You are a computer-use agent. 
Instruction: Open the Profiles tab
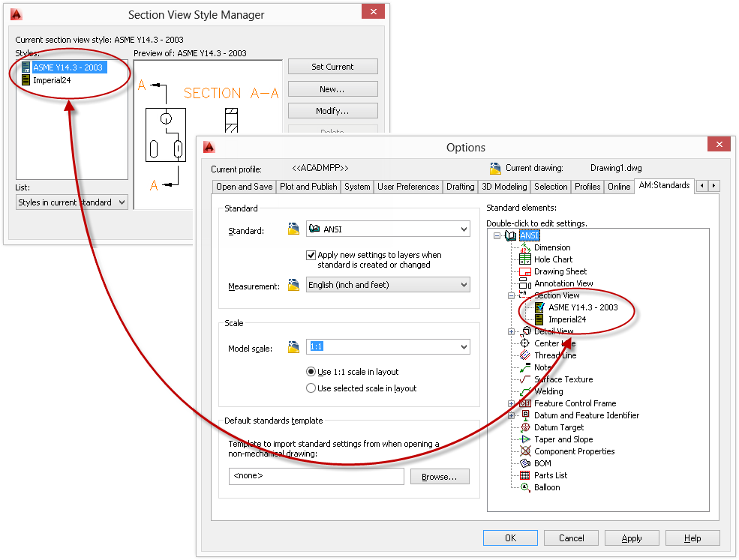click(587, 187)
